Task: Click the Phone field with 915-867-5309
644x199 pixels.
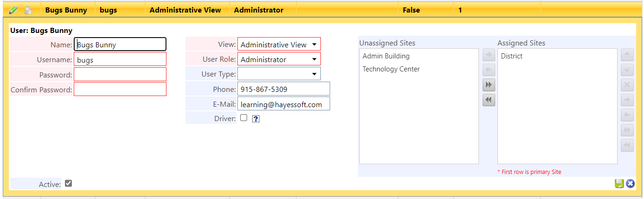Action: pyautogui.click(x=284, y=89)
